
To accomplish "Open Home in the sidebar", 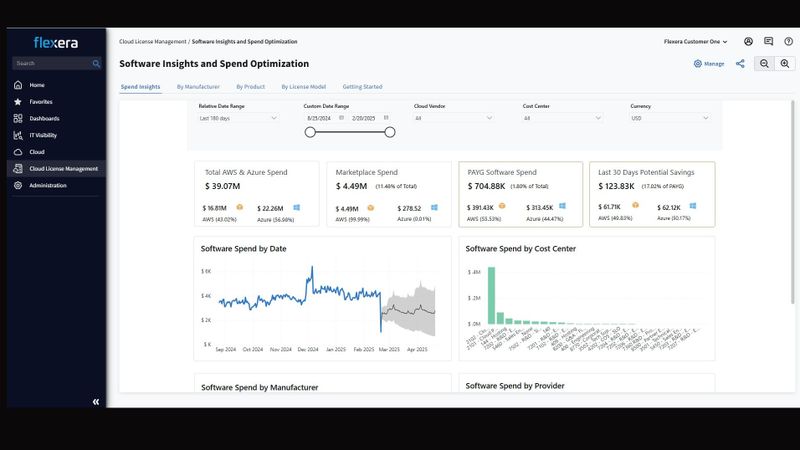I will 37,85.
